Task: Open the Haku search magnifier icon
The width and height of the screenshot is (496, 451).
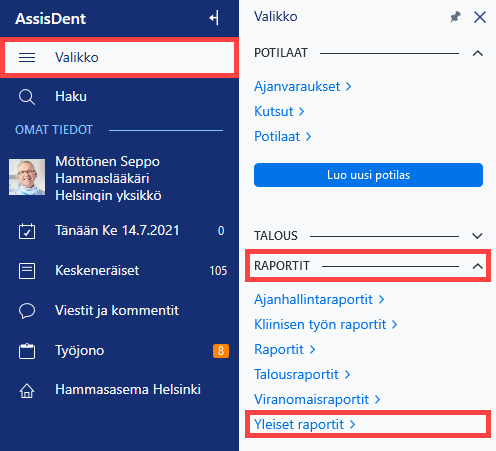Action: coord(27,97)
